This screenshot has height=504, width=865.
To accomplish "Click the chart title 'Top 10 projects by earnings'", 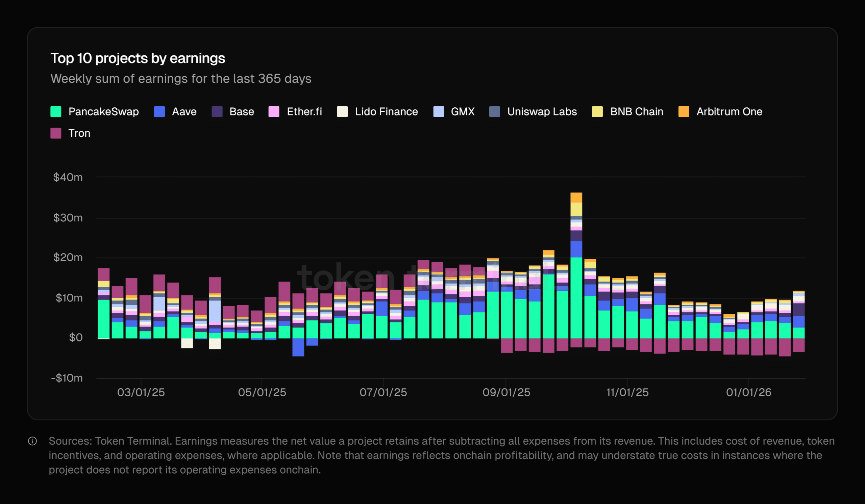I will (138, 58).
